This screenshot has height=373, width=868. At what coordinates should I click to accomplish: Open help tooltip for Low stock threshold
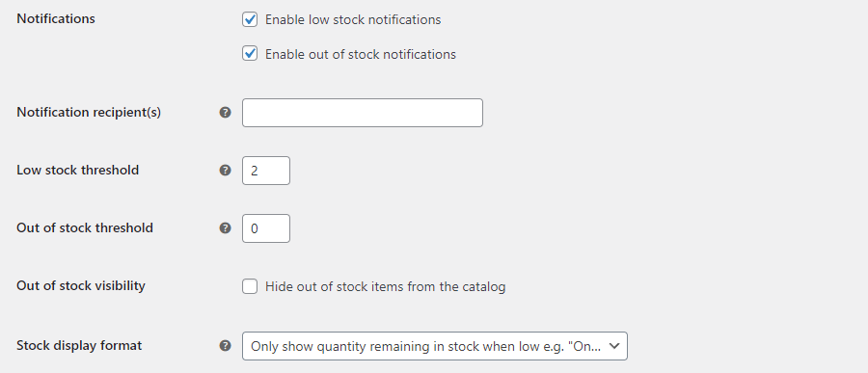[225, 170]
